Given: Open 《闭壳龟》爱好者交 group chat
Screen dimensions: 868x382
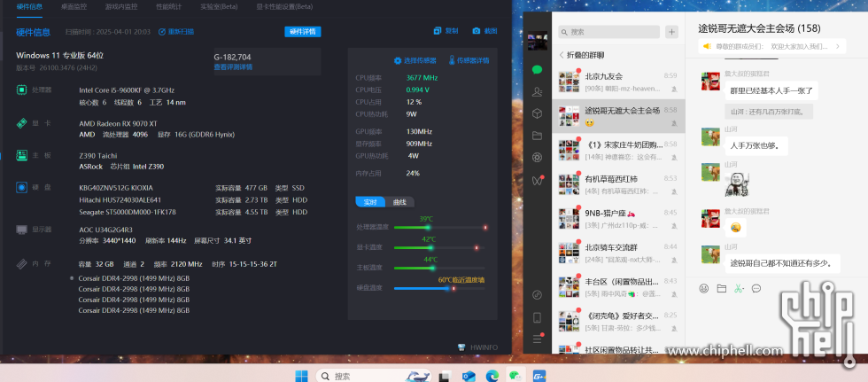Looking at the screenshot, I should coord(618,321).
